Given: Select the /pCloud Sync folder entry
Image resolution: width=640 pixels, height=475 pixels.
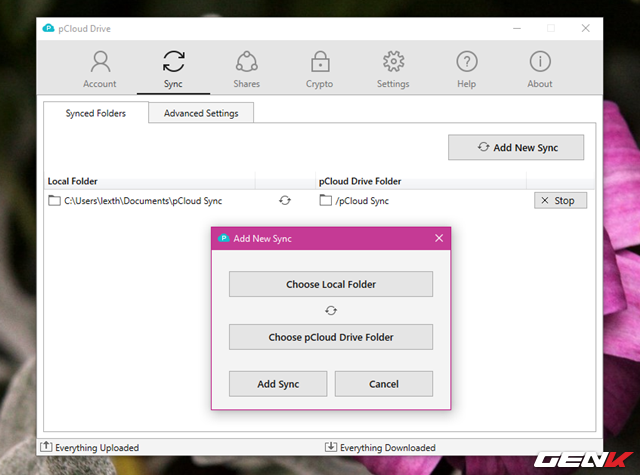Looking at the screenshot, I should click(x=362, y=201).
